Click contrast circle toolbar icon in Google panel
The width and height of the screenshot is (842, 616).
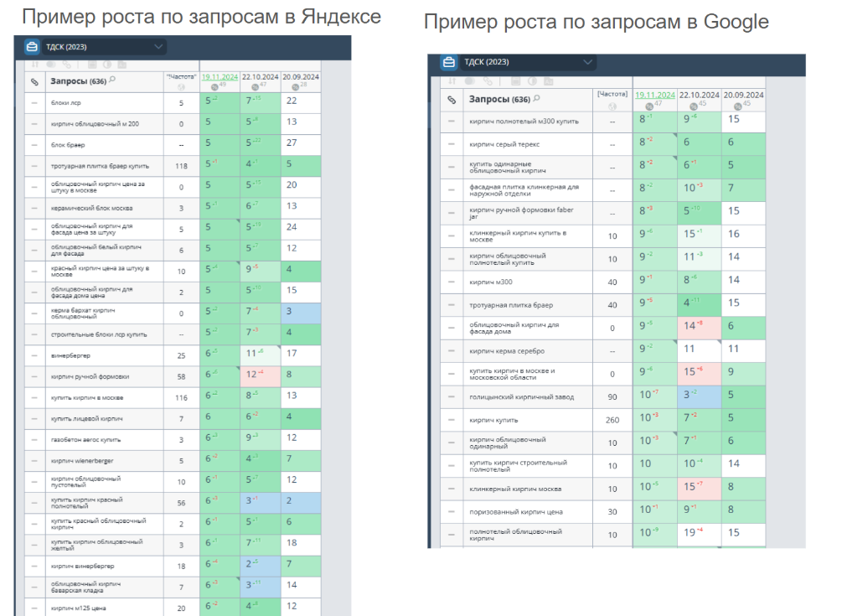(532, 81)
